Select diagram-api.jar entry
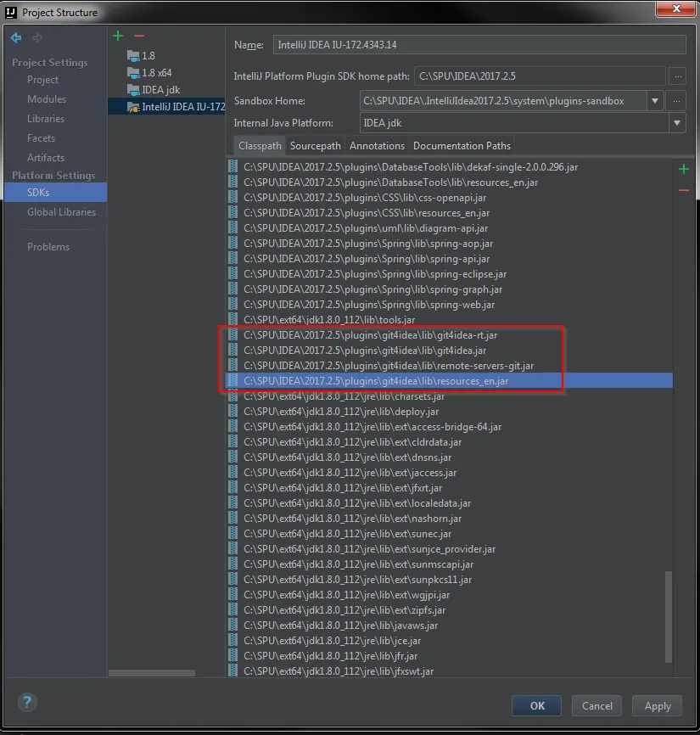Image resolution: width=700 pixels, height=735 pixels. 450,228
